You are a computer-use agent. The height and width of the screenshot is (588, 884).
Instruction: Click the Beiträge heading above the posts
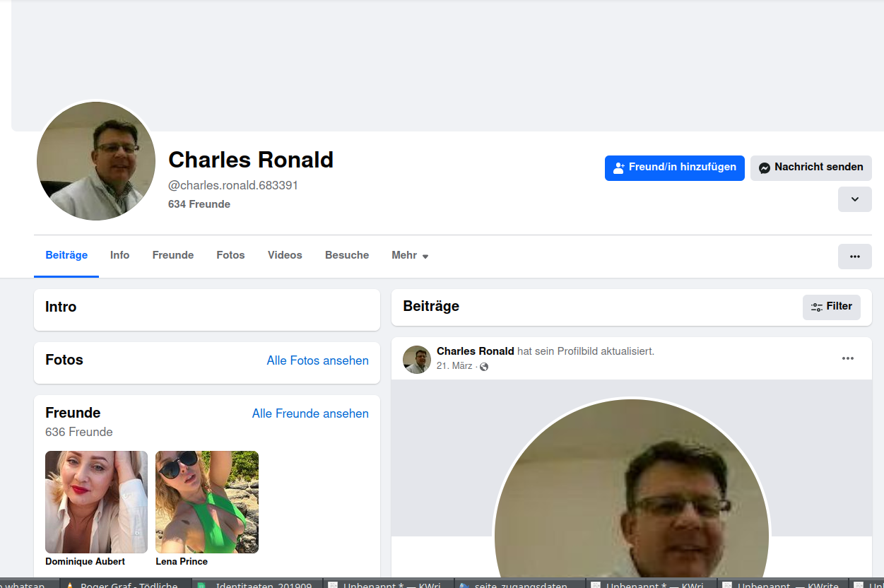click(431, 306)
